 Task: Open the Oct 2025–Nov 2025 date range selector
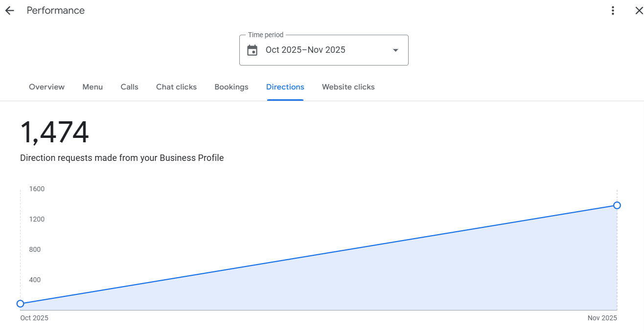pyautogui.click(x=305, y=50)
